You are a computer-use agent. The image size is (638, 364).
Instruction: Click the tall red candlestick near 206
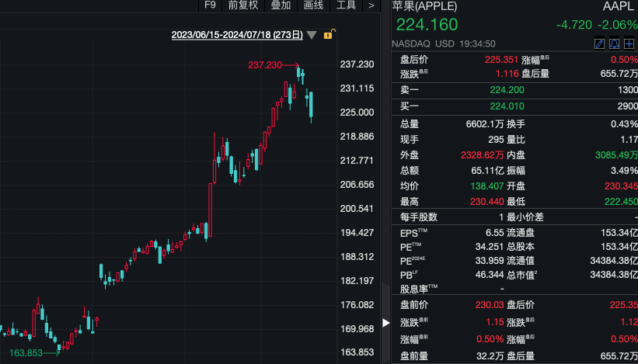click(211, 210)
